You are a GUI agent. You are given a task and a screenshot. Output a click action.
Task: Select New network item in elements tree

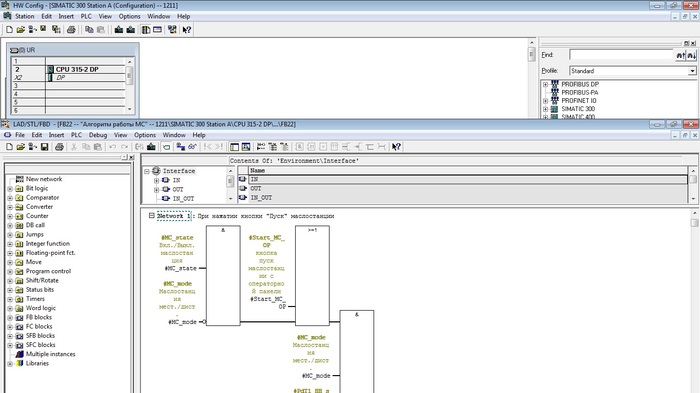pyautogui.click(x=44, y=179)
